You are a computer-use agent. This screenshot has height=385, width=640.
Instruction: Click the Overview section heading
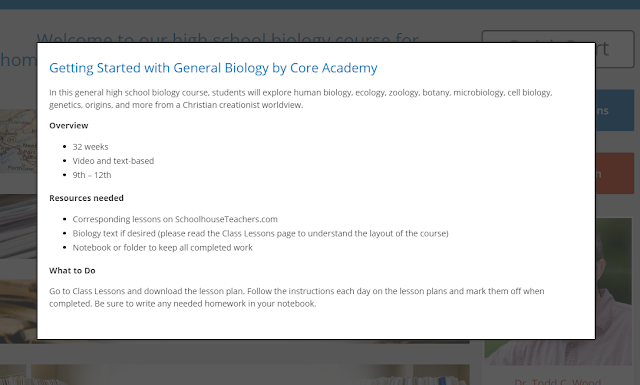pyautogui.click(x=69, y=125)
